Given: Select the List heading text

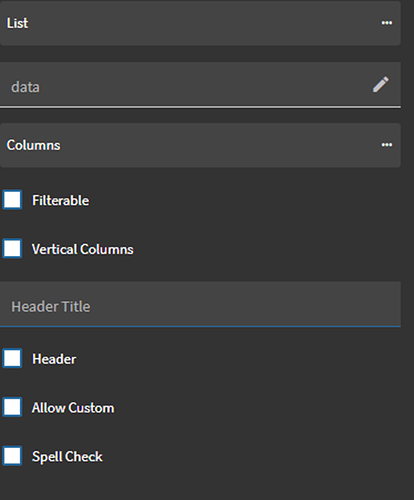Looking at the screenshot, I should (x=17, y=23).
